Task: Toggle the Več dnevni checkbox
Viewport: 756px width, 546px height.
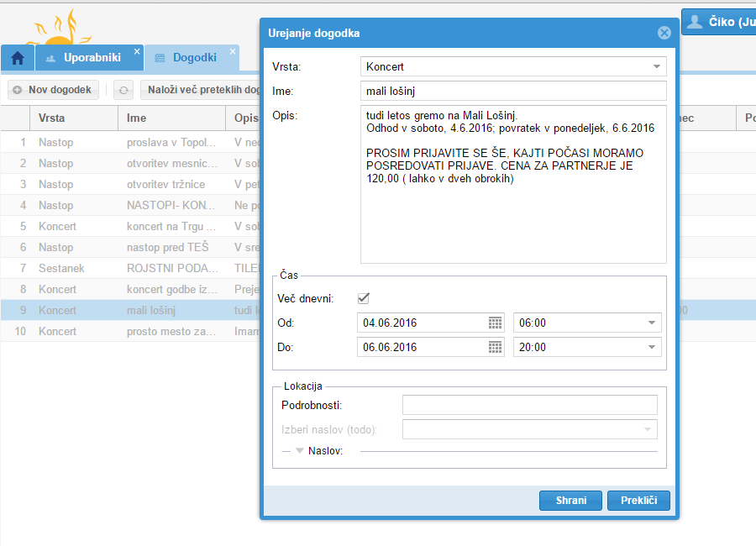Action: 364,298
